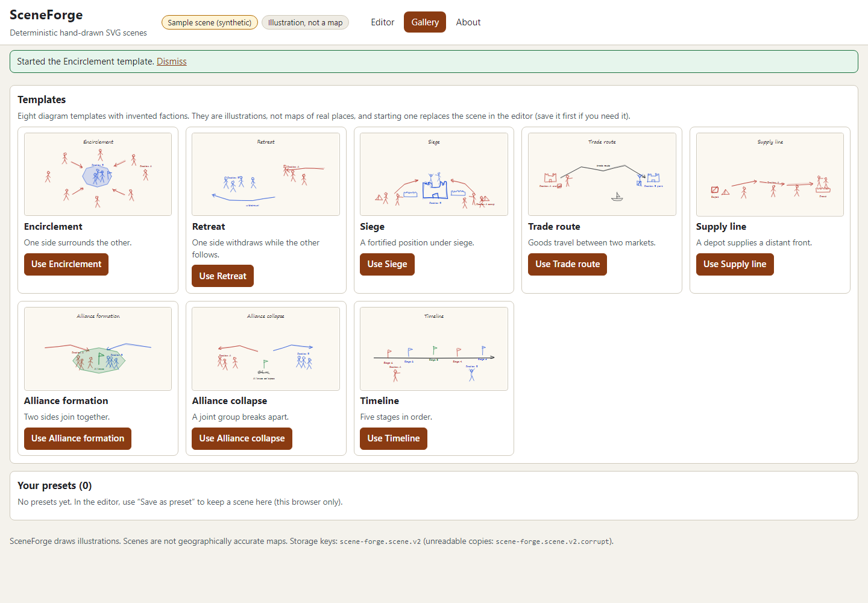Dismiss the Encirclement started notification
This screenshot has width=868, height=603.
[x=172, y=62]
